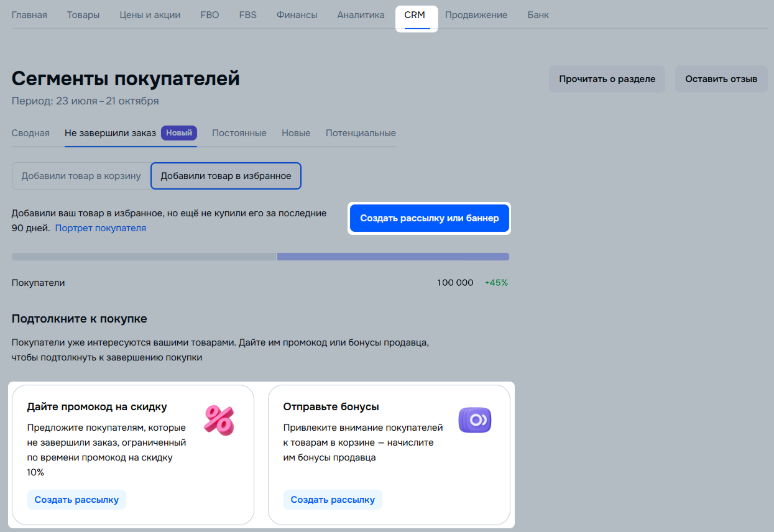Click "Создать рассылку" in bonuses card
This screenshot has width=774, height=532.
(333, 500)
